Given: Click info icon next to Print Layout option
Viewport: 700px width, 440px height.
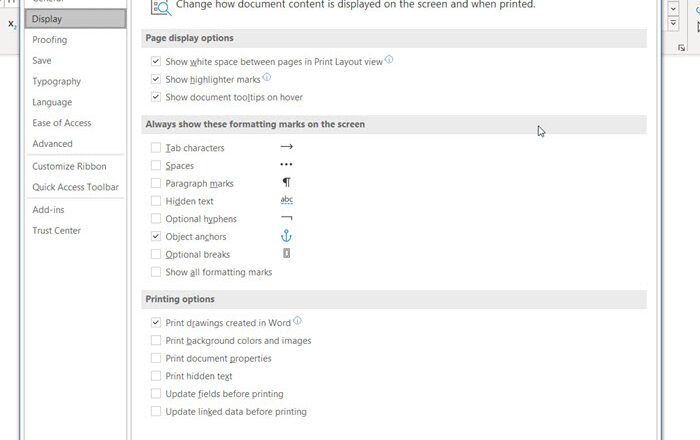Looking at the screenshot, I should click(389, 60).
